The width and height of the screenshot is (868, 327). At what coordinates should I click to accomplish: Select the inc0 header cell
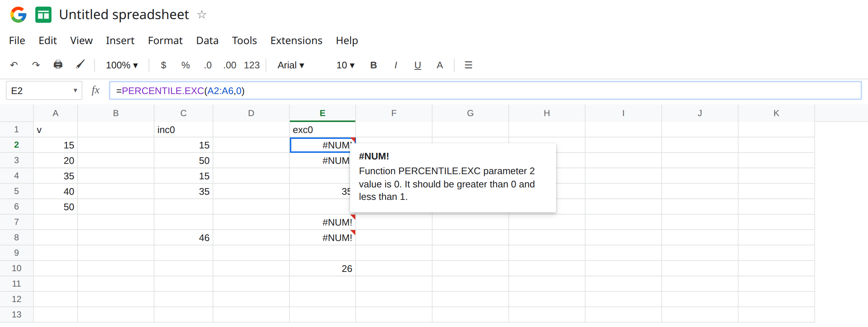tap(184, 129)
